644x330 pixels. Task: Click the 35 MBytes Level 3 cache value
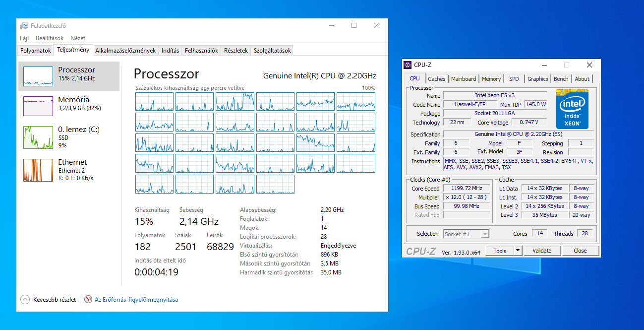point(545,215)
